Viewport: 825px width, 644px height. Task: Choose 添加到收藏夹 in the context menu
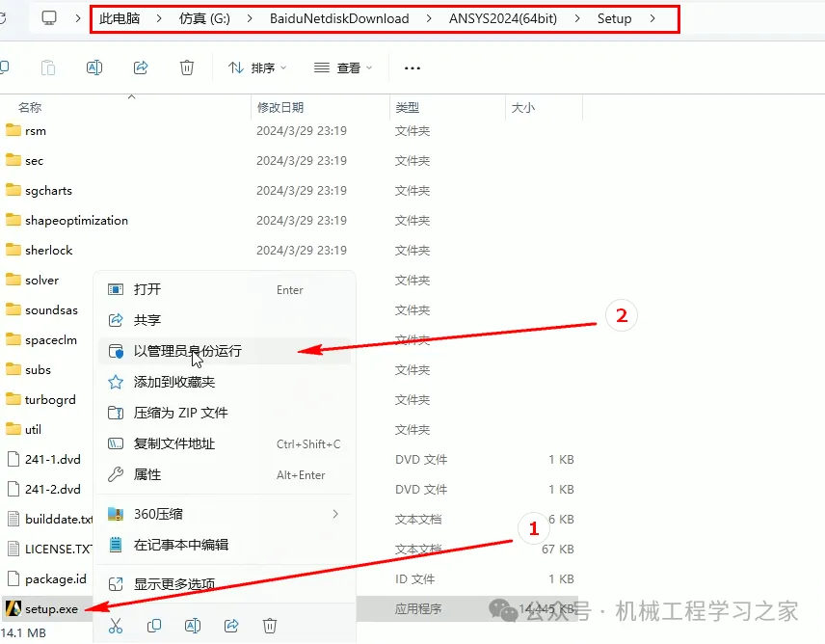225,382
